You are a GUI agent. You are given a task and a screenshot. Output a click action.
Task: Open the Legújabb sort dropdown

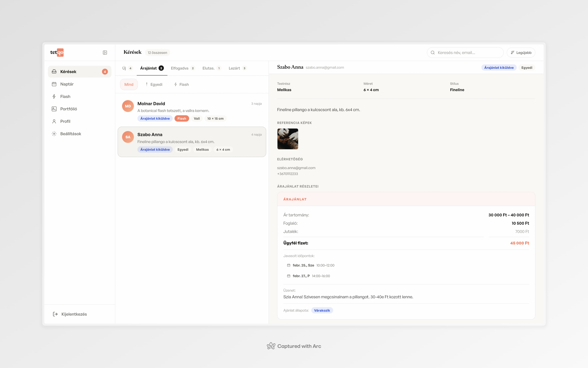click(x=521, y=53)
